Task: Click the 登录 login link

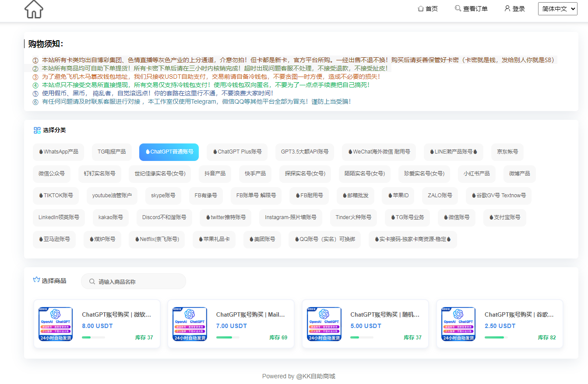Action: click(x=518, y=9)
